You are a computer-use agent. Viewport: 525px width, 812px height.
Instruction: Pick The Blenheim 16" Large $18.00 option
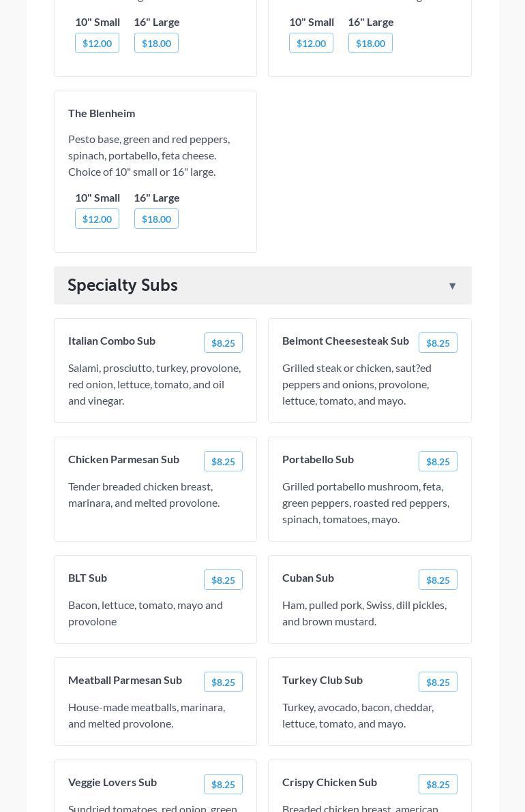156,219
